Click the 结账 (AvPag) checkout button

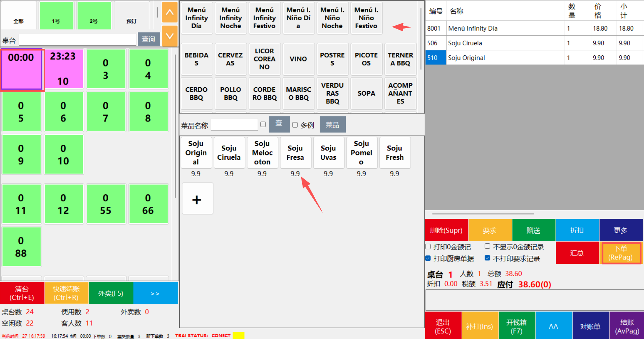point(627,326)
